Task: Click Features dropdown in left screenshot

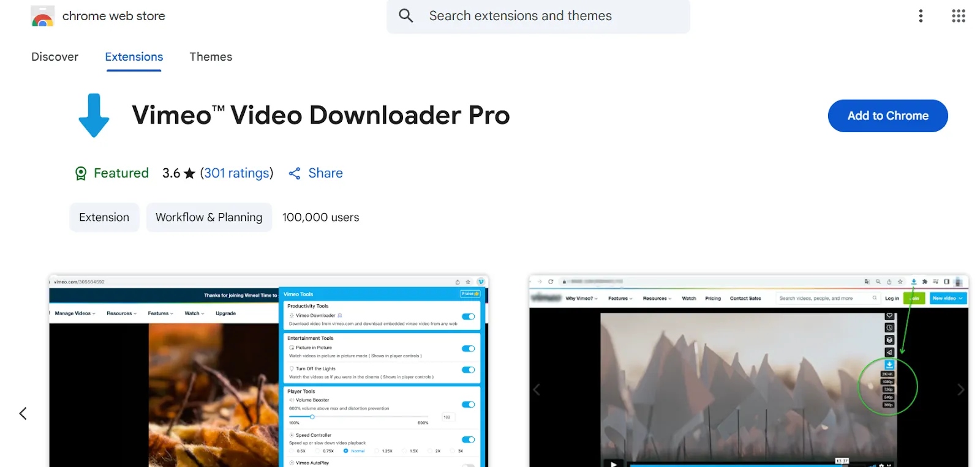Action: coord(160,313)
